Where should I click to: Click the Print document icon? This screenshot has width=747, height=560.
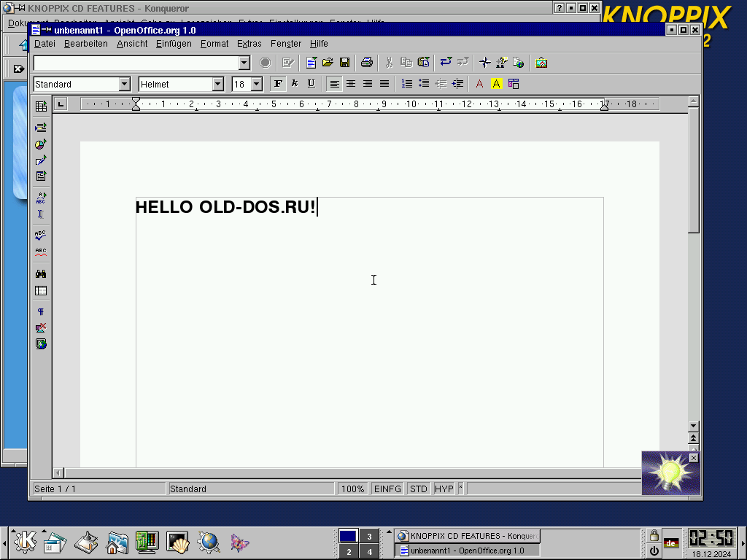[x=367, y=63]
